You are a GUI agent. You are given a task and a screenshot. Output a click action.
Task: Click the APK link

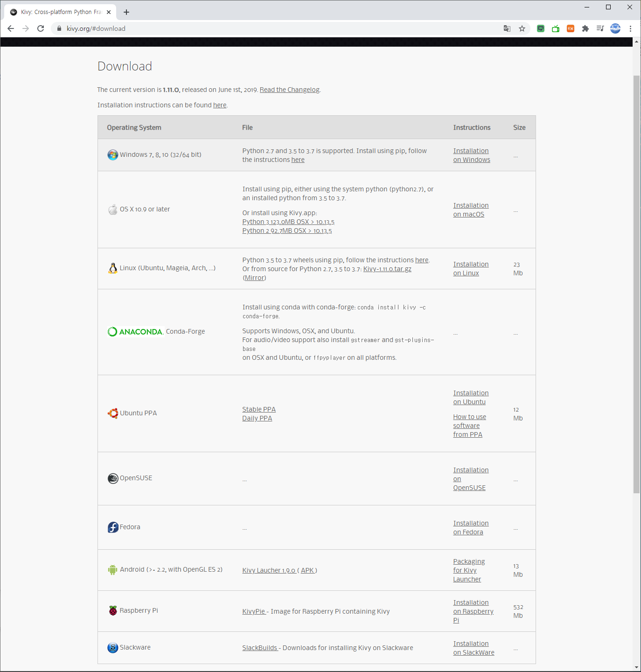[307, 571]
